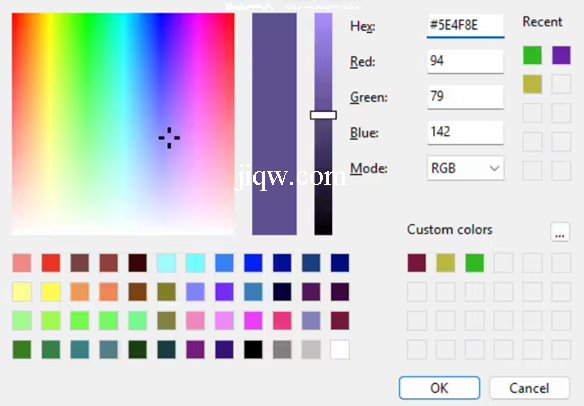Click the Blue value field
584x406 pixels.
tap(466, 132)
